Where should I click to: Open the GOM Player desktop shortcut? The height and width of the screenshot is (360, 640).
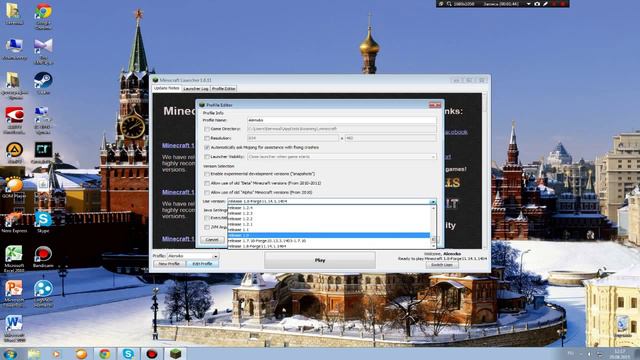tap(14, 187)
